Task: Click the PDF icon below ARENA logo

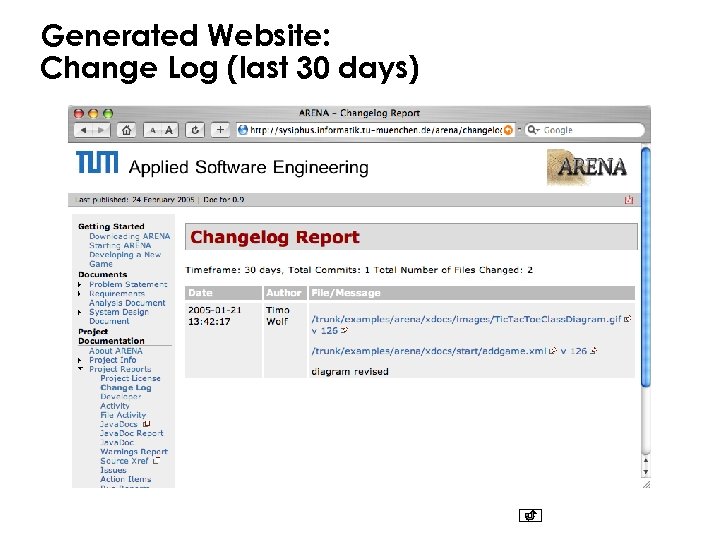Action: tap(629, 199)
